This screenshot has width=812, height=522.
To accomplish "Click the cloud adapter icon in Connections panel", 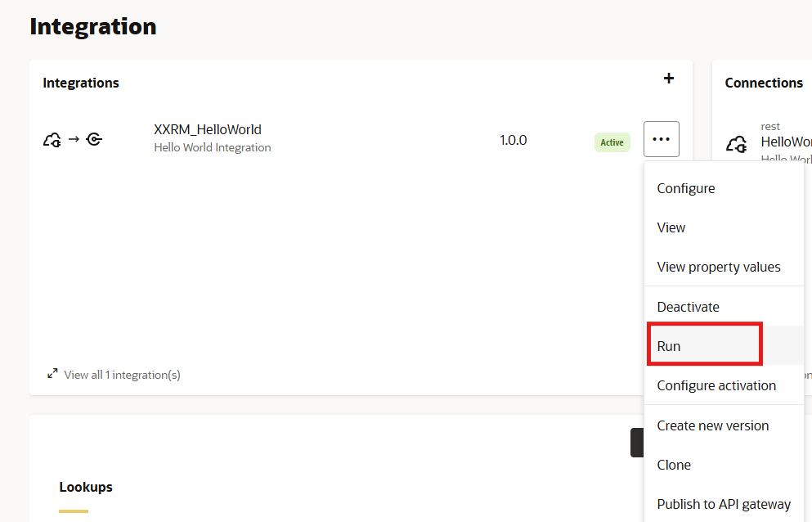I will pyautogui.click(x=736, y=144).
